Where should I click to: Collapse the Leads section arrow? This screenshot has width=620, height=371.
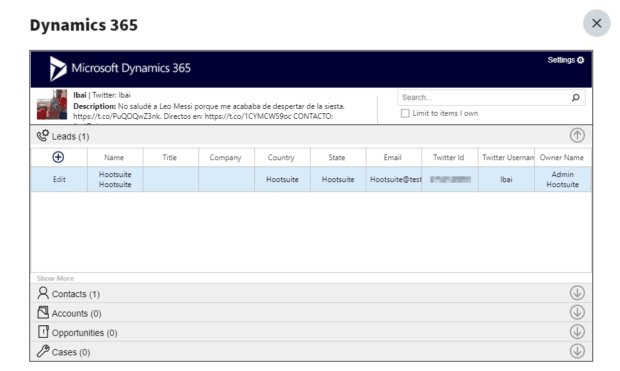577,136
